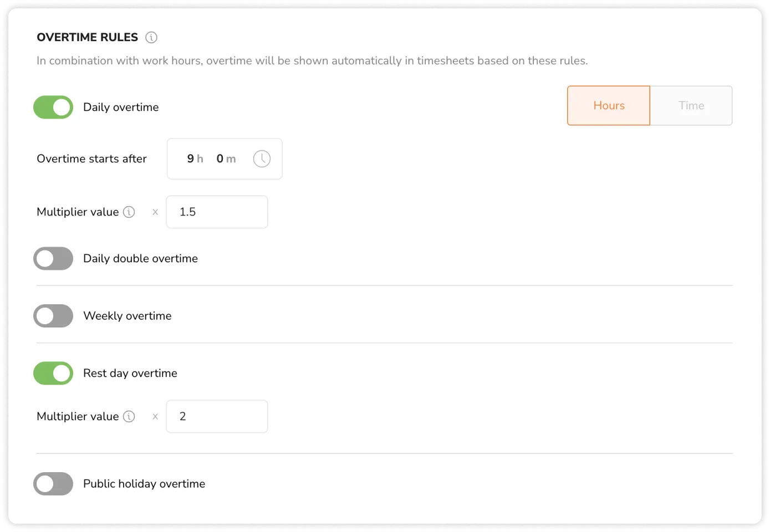Select the Hours tab
Screen dimensions: 770x532
[x=608, y=106]
